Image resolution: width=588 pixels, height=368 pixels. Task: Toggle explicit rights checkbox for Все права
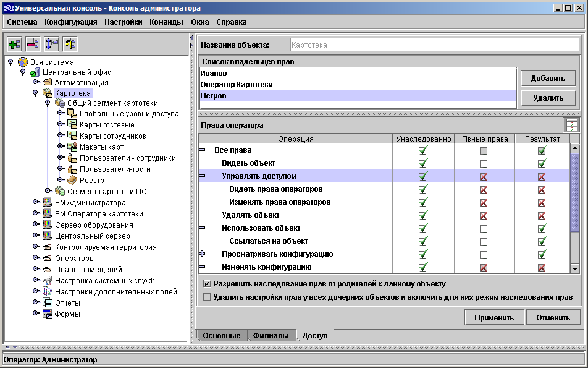click(x=484, y=151)
